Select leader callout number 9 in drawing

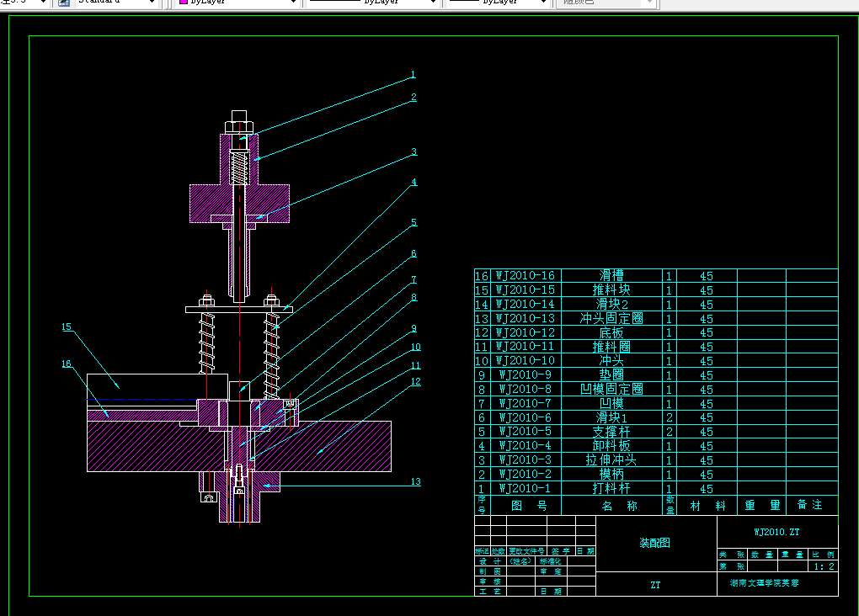413,328
